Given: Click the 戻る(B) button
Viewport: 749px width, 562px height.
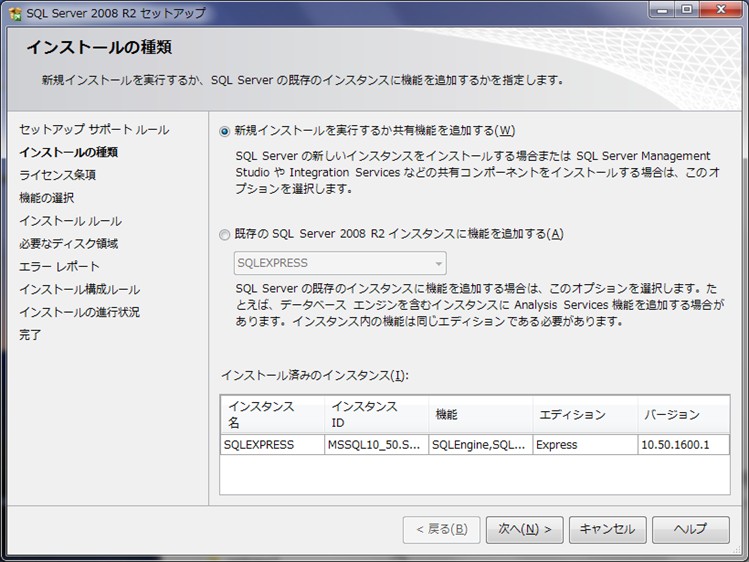Looking at the screenshot, I should point(441,529).
